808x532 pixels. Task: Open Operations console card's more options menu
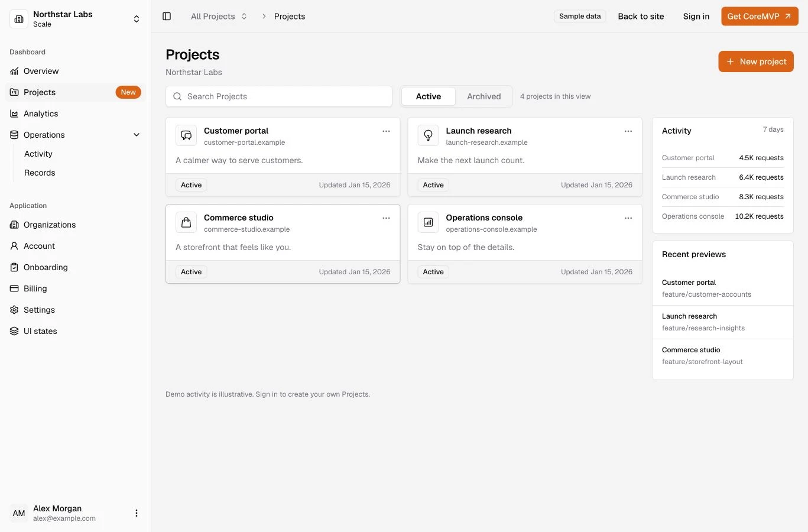(628, 218)
